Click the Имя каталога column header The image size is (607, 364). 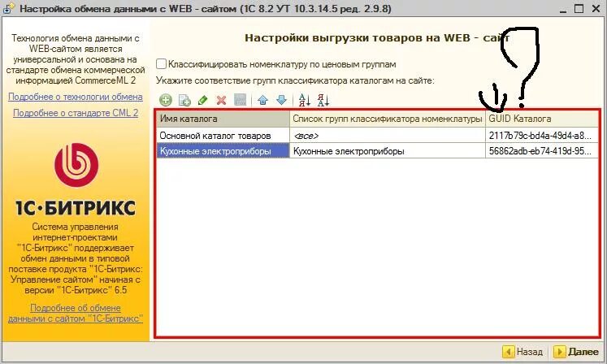pyautogui.click(x=223, y=119)
